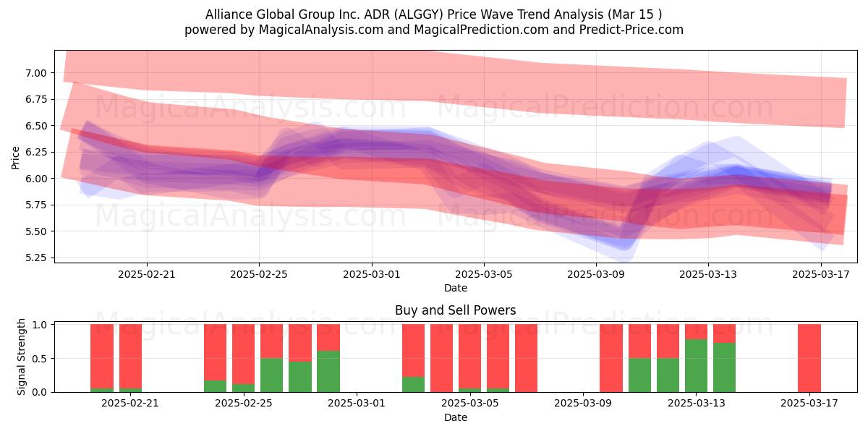Click 2025-03-13 tick under Buy and Sell chart
This screenshot has height=434, width=868.
pos(696,404)
